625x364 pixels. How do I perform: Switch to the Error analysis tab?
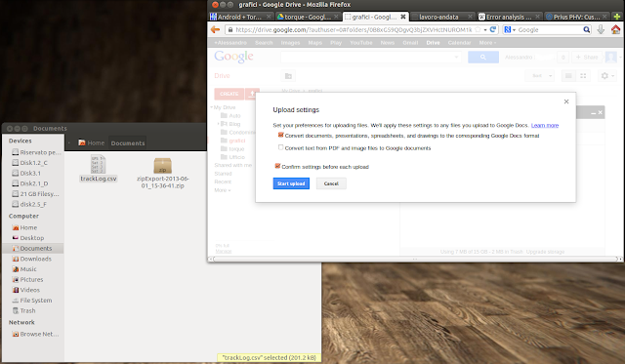click(509, 17)
